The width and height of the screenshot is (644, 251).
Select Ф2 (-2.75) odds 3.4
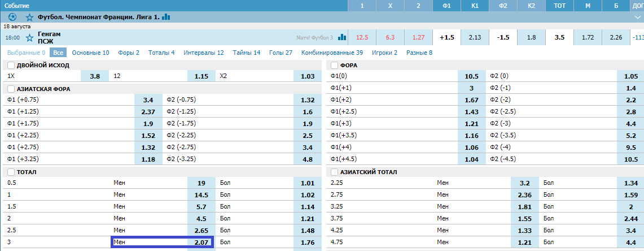(x=308, y=148)
